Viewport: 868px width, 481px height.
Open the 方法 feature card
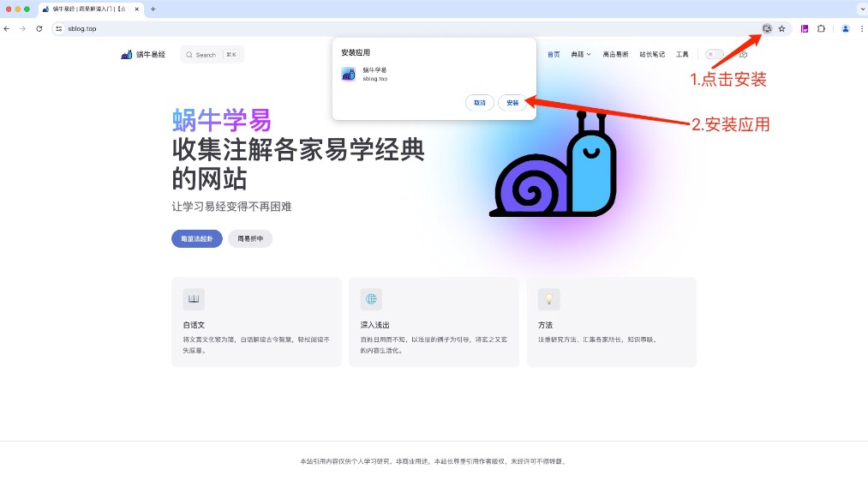point(612,322)
